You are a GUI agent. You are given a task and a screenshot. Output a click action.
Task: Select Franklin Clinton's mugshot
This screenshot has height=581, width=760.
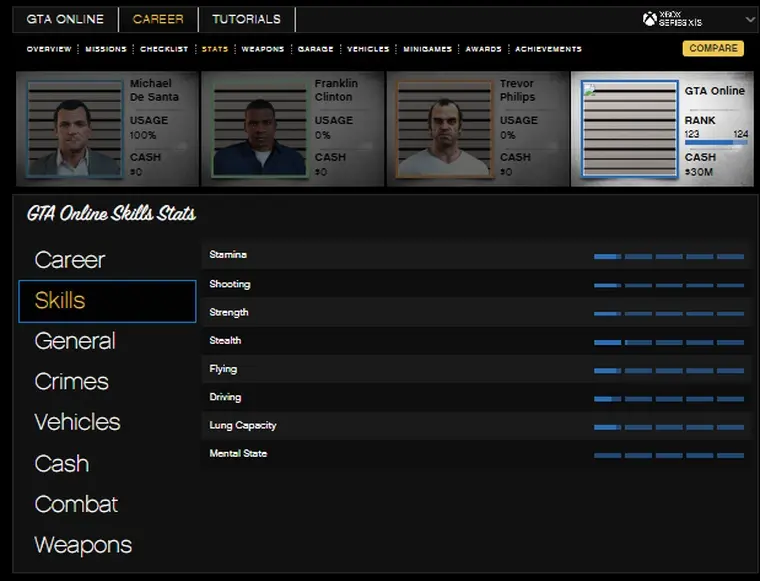click(258, 128)
